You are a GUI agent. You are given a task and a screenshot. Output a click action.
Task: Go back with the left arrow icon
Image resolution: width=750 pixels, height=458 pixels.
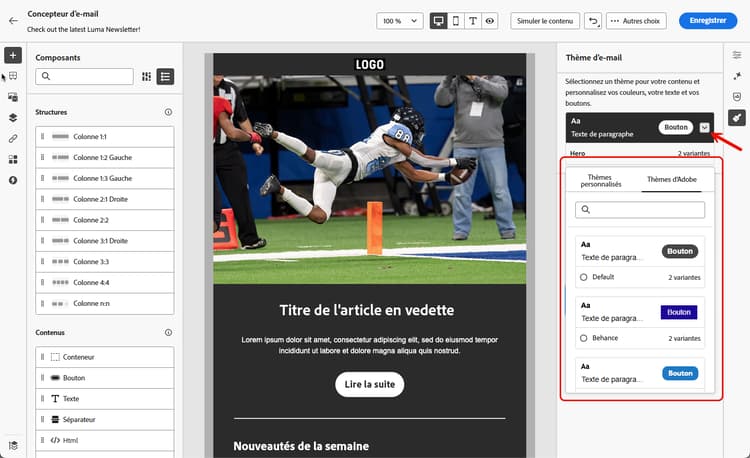click(x=13, y=21)
